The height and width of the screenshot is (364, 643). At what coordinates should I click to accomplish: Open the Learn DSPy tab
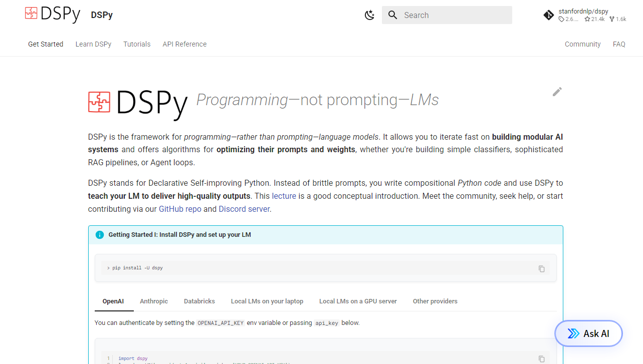[x=93, y=44]
